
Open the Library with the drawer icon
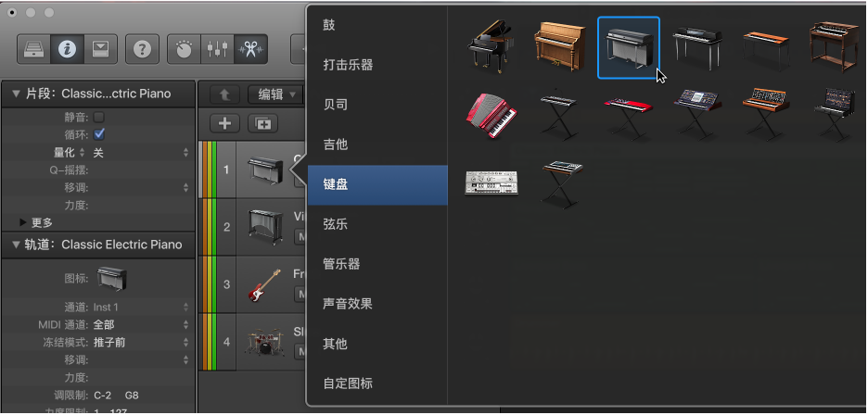[x=33, y=49]
